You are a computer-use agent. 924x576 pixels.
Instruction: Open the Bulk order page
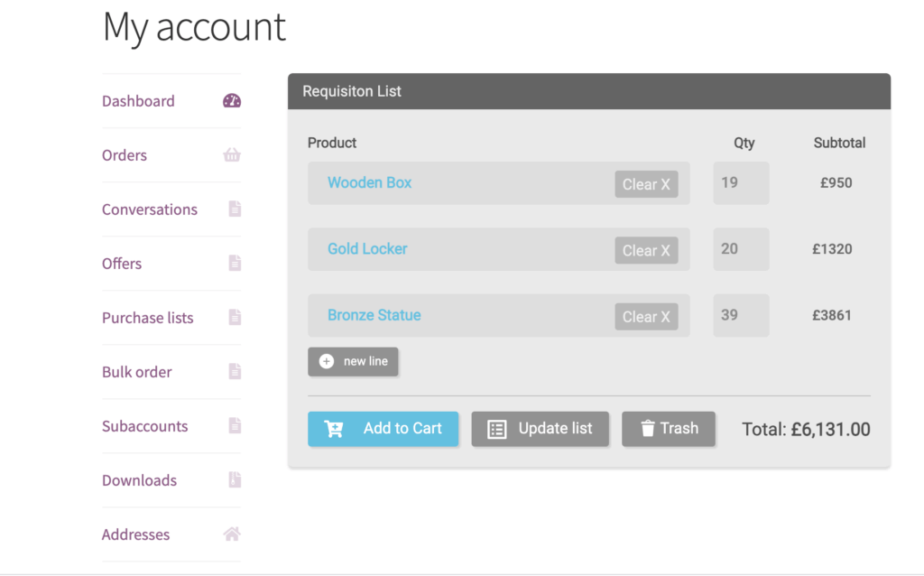click(x=137, y=372)
